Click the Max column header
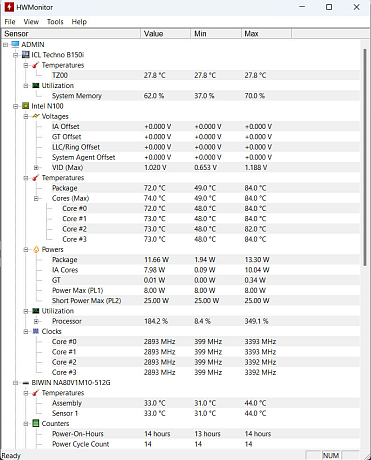 (266, 34)
